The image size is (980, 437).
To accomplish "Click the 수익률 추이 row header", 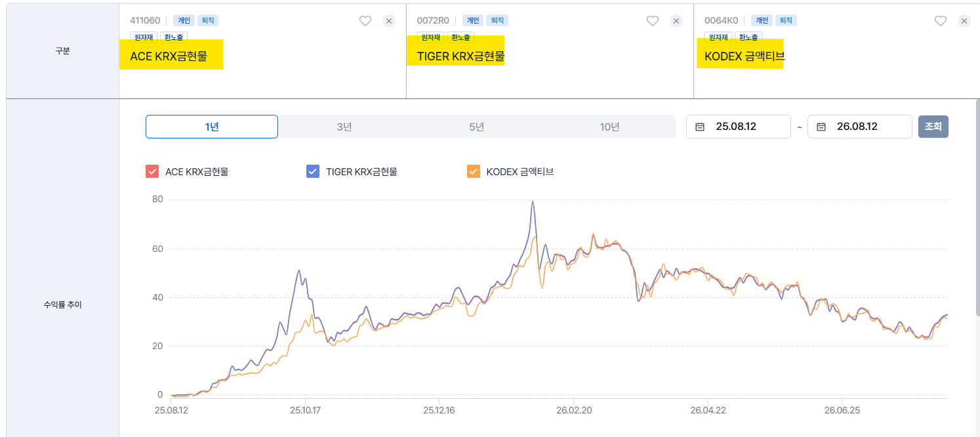I will click(62, 305).
